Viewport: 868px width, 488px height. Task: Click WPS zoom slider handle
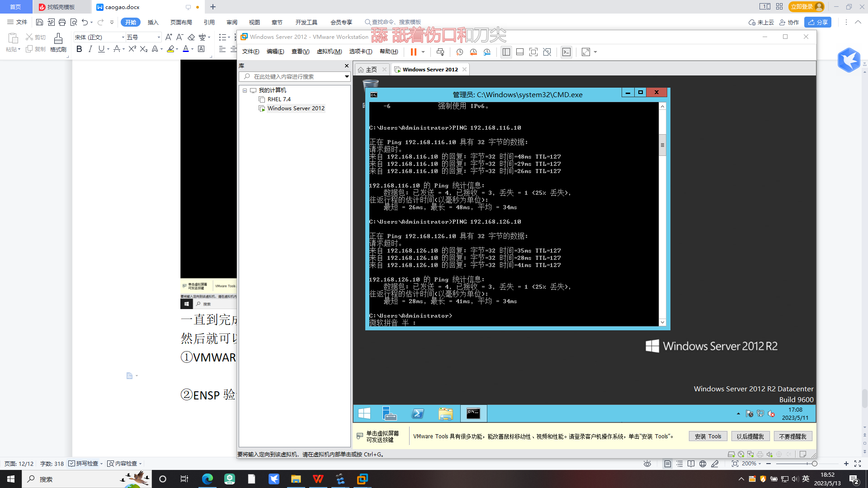(x=814, y=464)
